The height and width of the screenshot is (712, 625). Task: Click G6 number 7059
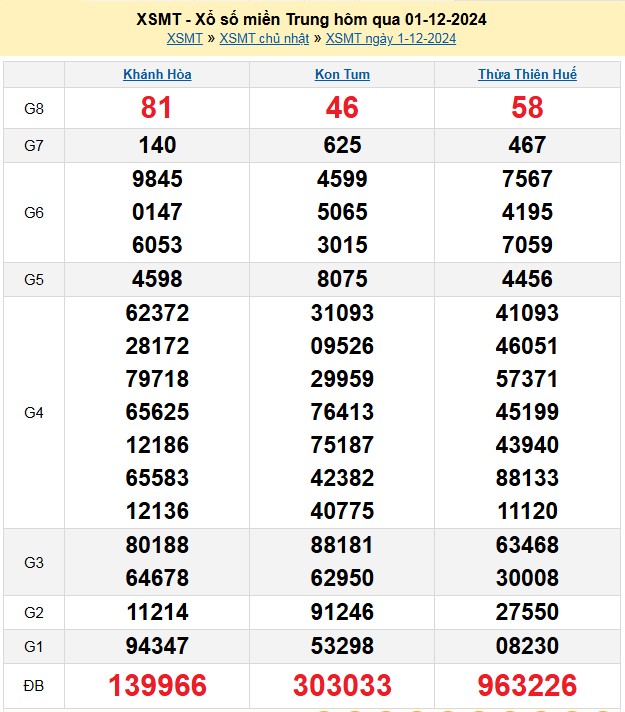point(527,245)
